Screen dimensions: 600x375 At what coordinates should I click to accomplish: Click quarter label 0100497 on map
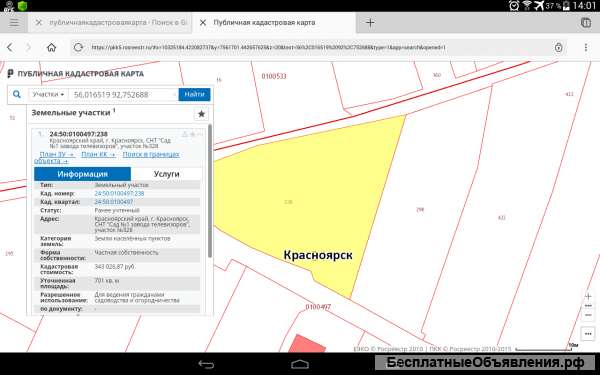(318, 307)
